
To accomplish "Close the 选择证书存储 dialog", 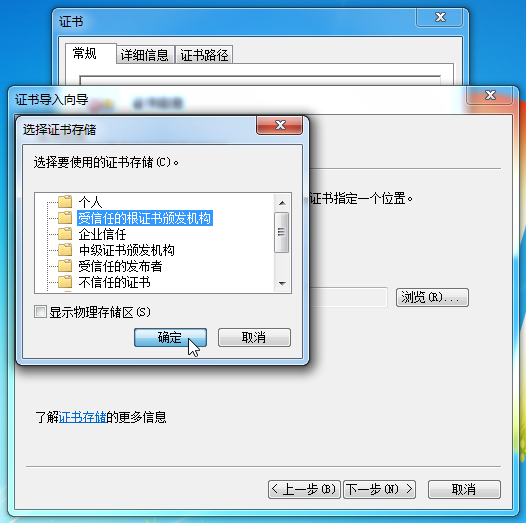I will pyautogui.click(x=279, y=125).
